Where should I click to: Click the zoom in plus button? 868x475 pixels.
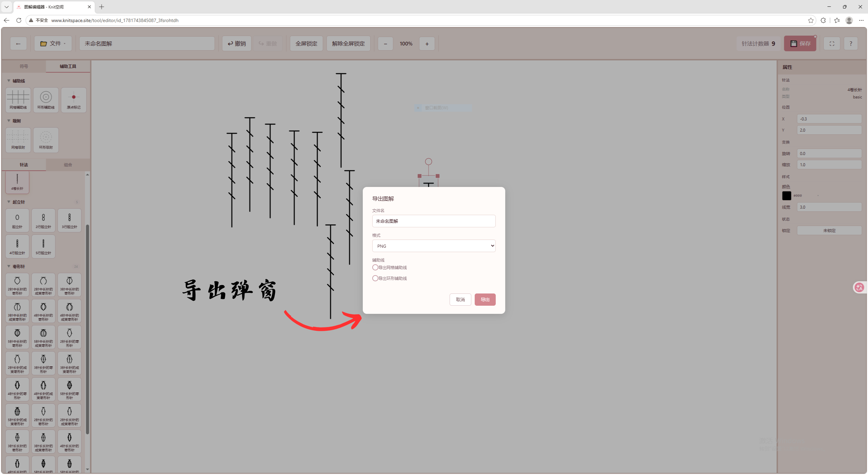point(427,43)
